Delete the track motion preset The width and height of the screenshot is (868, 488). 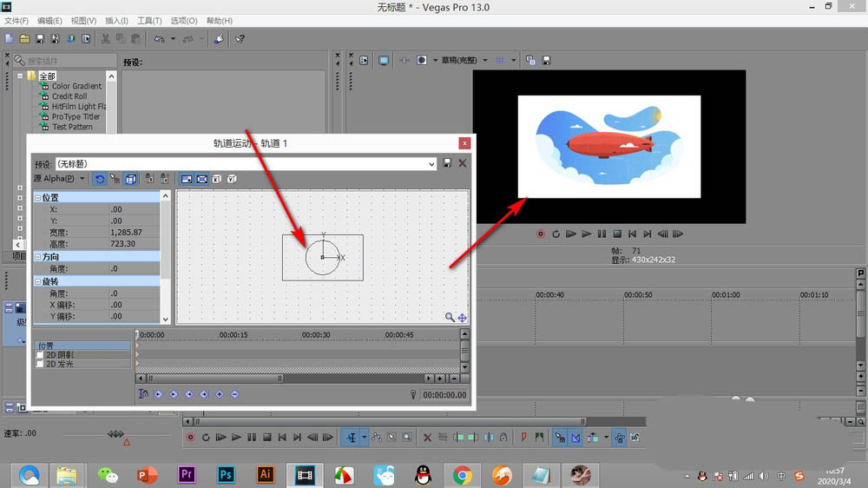click(x=463, y=163)
